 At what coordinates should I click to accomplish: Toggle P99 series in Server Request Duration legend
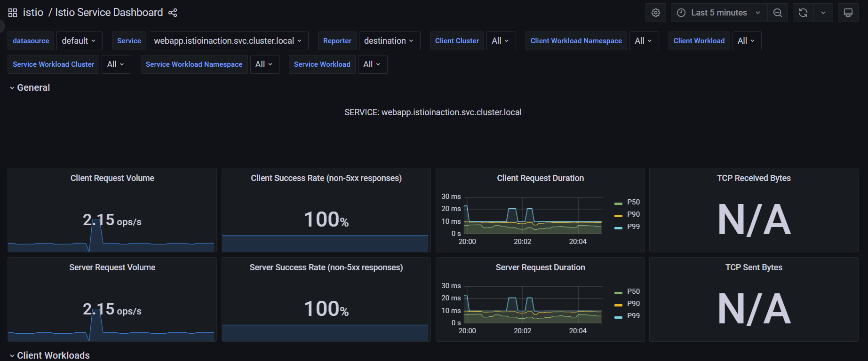coord(633,316)
